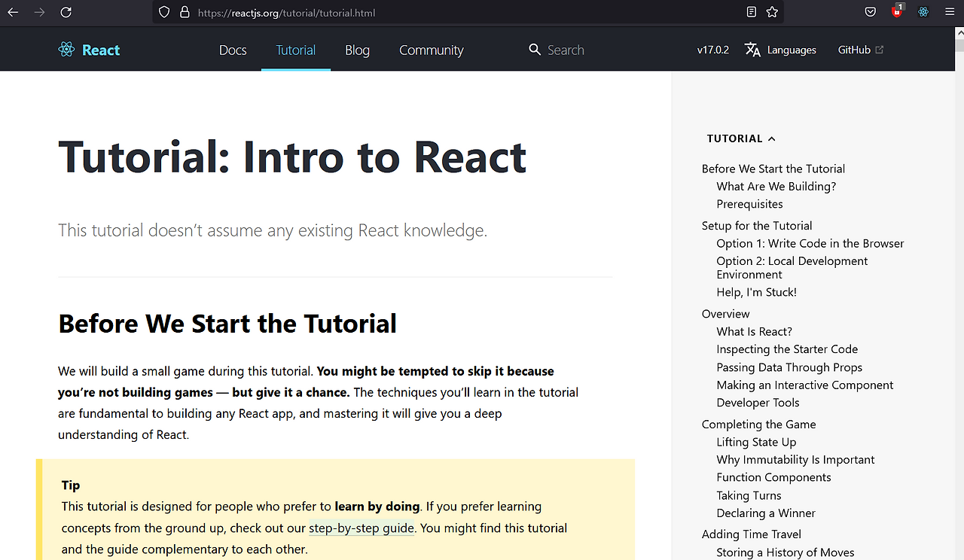Select Option 1: Write Code in the Browser
The height and width of the screenshot is (560, 964).
coord(810,244)
